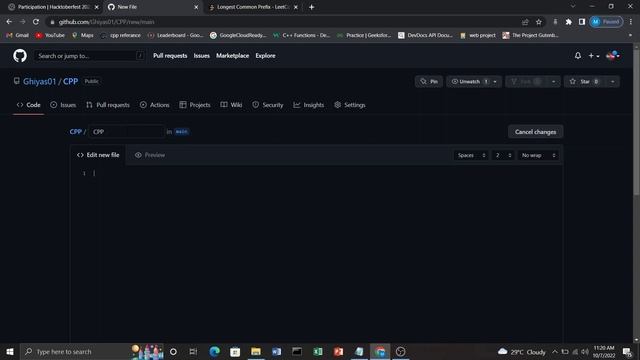Click Issues in top navigation
Viewport: 640px width, 360px height.
pos(202,56)
